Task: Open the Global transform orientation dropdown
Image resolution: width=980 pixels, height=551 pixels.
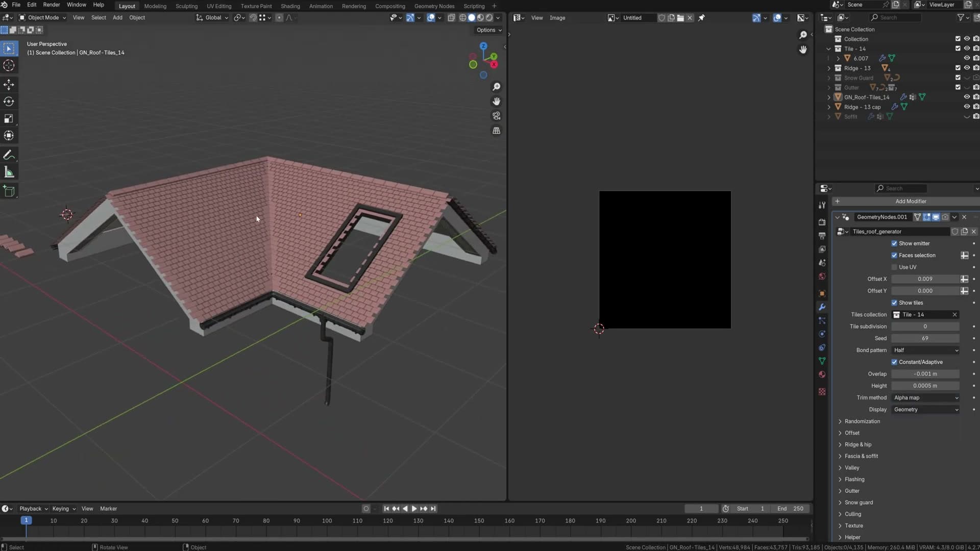Action: [212, 18]
